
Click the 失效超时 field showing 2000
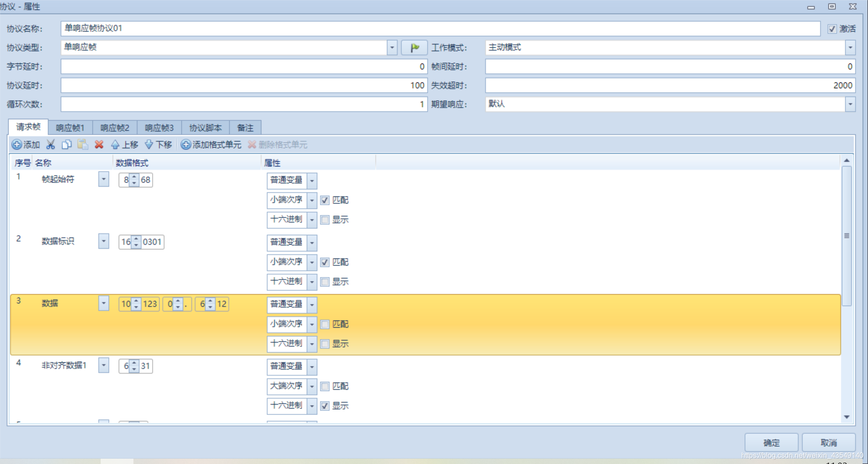coord(670,85)
